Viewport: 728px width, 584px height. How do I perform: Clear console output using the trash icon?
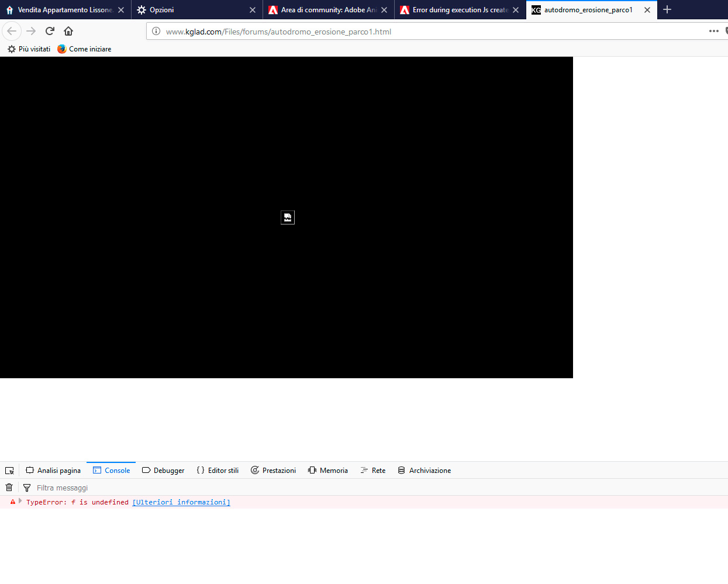coord(9,487)
